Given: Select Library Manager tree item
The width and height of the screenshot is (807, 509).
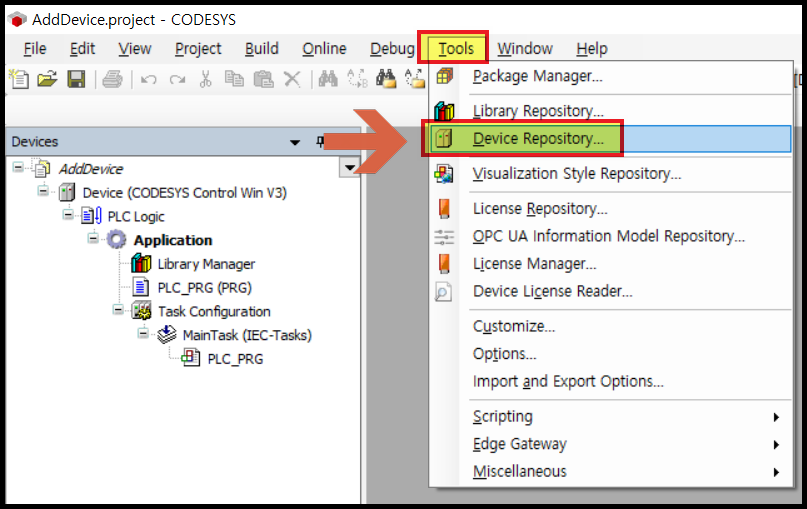Looking at the screenshot, I should coord(206,264).
